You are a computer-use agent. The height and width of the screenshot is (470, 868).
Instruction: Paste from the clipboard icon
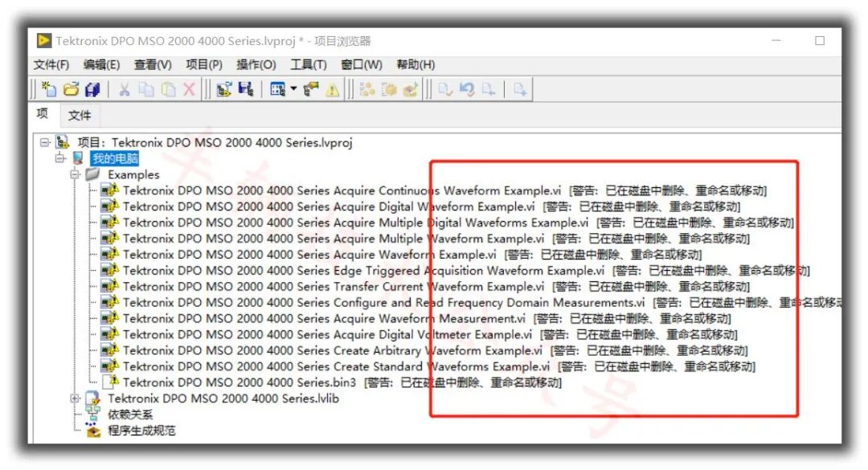click(x=168, y=89)
